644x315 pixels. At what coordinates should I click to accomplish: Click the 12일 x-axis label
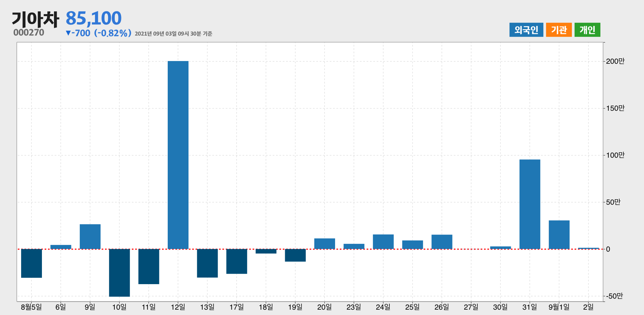[178, 307]
